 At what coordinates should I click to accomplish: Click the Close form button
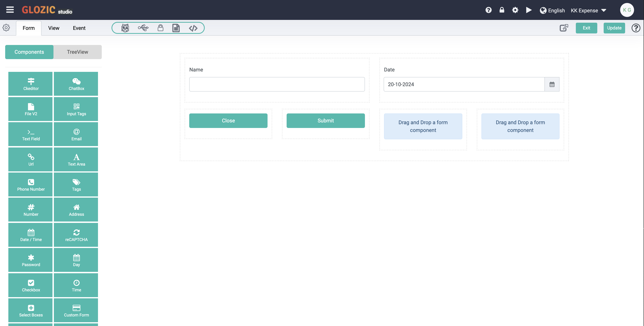coord(228,121)
